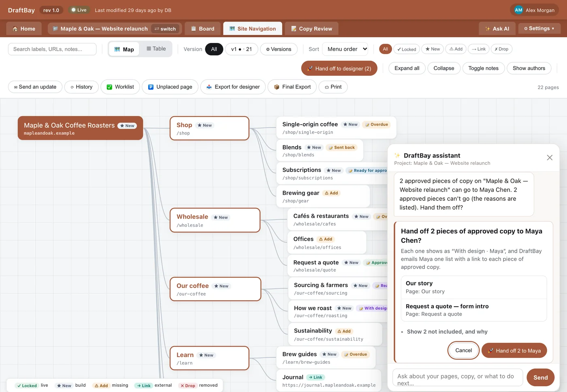Open the History view
This screenshot has width=567, height=392.
tap(81, 87)
